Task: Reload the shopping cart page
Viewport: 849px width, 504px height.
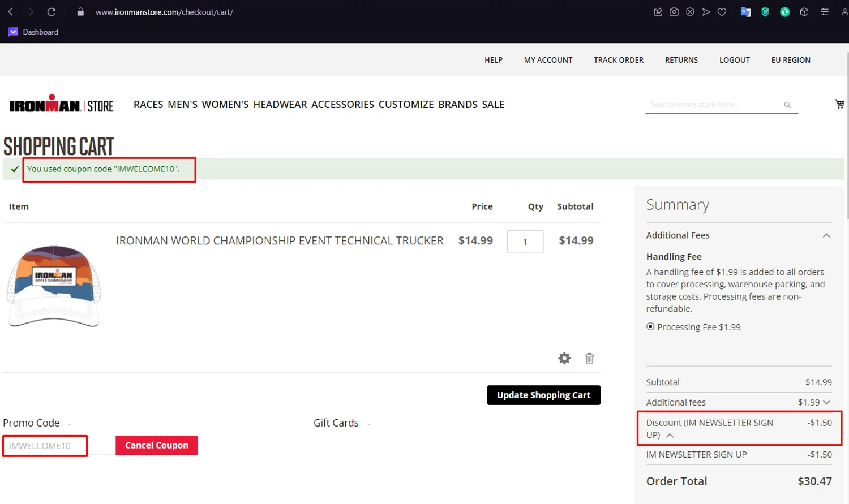Action: (x=52, y=12)
